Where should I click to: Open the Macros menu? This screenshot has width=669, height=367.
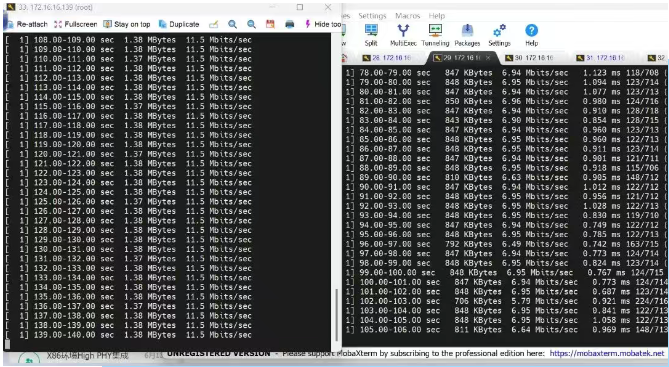pyautogui.click(x=407, y=16)
